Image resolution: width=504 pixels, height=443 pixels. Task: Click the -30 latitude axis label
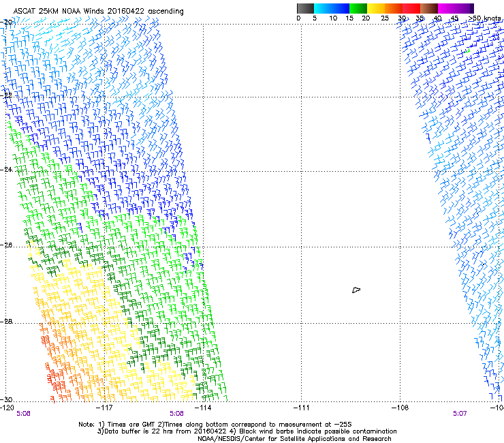coord(7,399)
